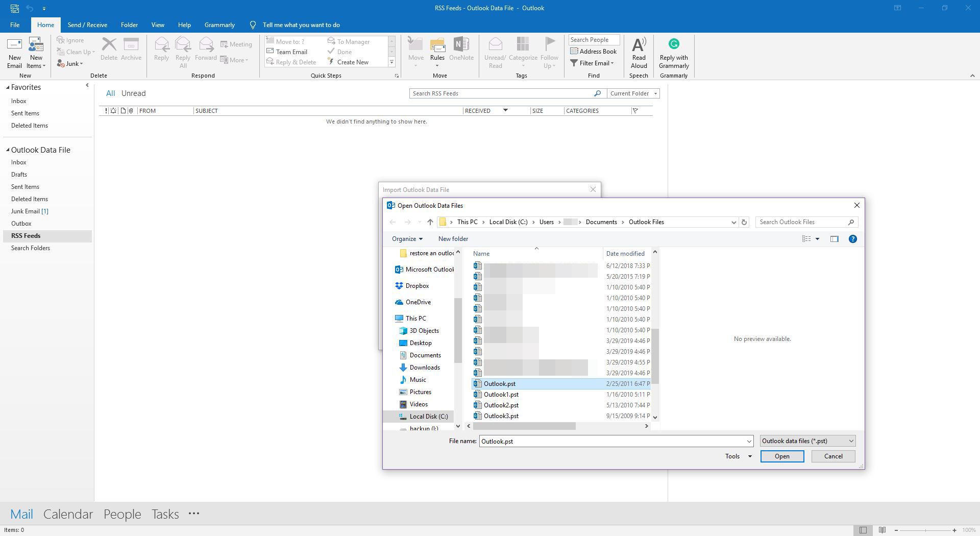Click the Delete icon in ribbon

point(109,50)
